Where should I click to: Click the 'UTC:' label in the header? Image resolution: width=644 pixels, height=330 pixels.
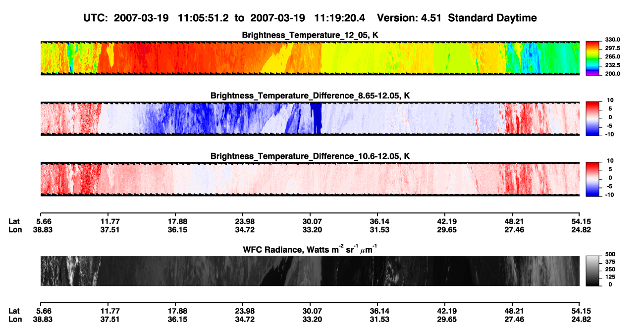pyautogui.click(x=97, y=18)
